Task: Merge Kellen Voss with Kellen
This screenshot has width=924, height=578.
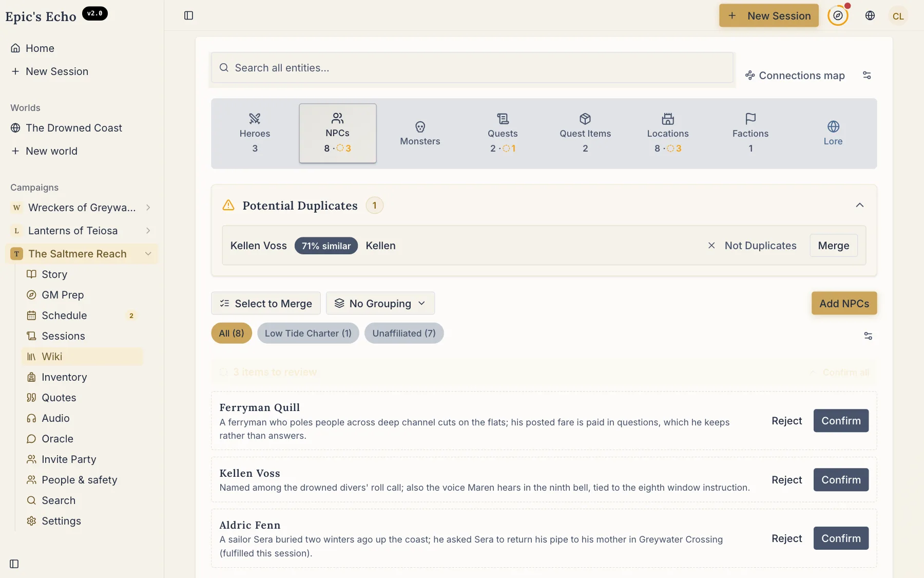Action: 834,246
